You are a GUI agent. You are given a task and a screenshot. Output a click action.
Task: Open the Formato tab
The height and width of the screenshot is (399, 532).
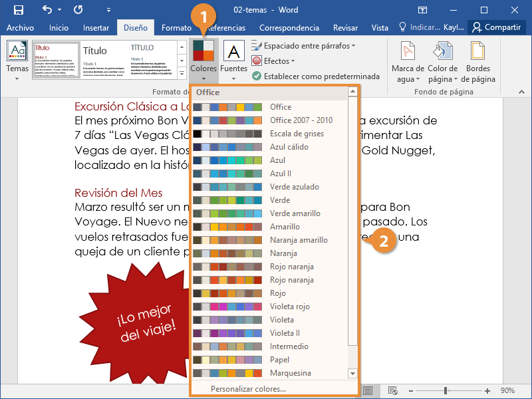tap(176, 28)
